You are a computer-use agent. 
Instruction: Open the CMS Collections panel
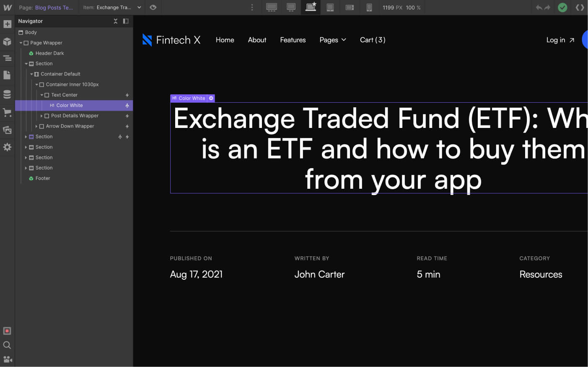click(8, 94)
